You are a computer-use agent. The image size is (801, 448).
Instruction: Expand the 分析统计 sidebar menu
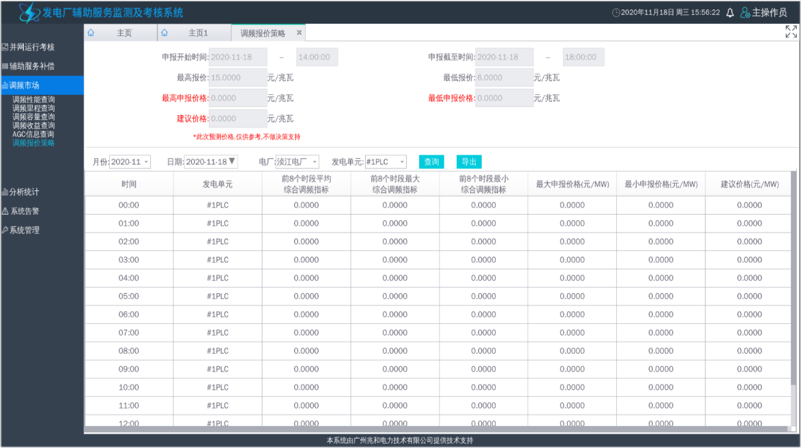click(x=24, y=192)
